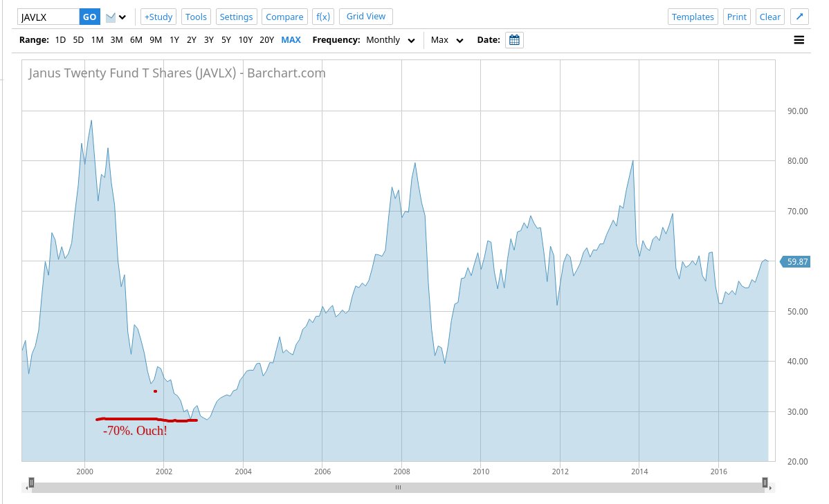Click the right scrollbar arrow
Image resolution: width=829 pixels, height=504 pixels.
coord(772,487)
